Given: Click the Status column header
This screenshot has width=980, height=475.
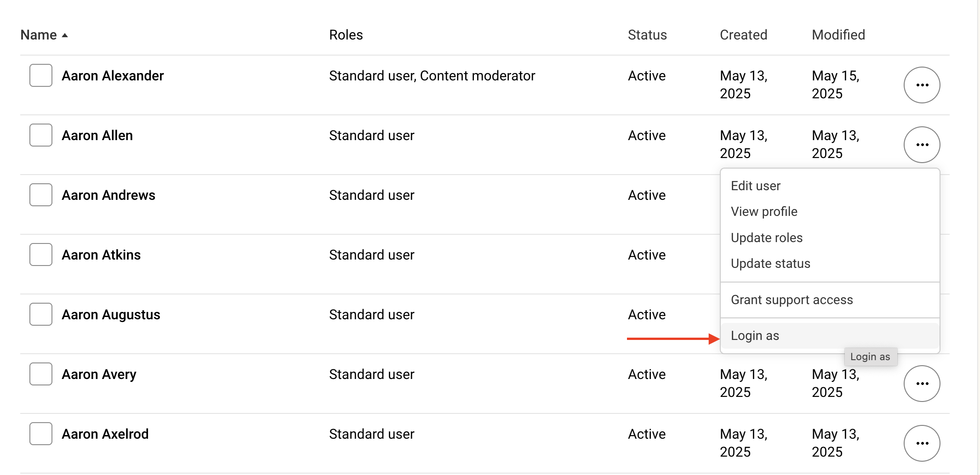Looking at the screenshot, I should (x=647, y=35).
